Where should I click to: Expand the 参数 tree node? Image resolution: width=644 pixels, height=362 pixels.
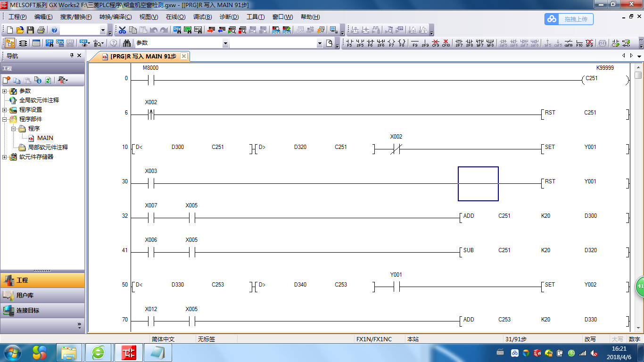click(5, 91)
